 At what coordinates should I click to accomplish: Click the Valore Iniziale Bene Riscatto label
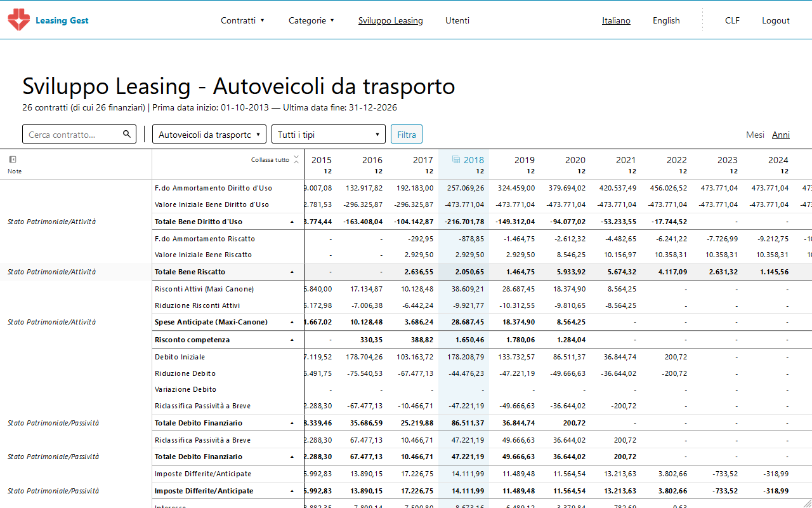pyautogui.click(x=204, y=255)
